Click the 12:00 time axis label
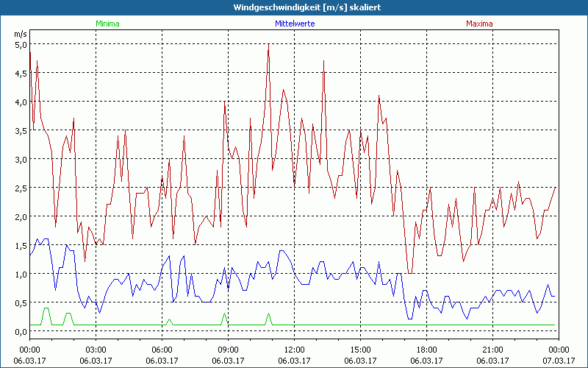588x368 pixels. (x=294, y=350)
